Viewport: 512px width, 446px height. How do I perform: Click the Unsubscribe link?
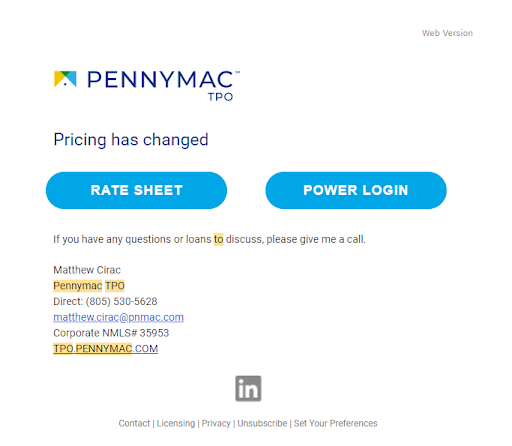(x=262, y=423)
